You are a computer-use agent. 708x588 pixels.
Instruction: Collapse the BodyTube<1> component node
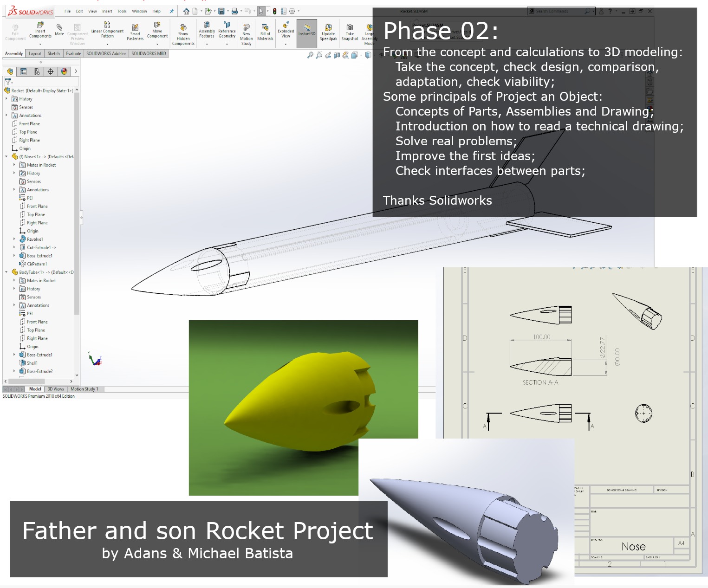coord(6,272)
